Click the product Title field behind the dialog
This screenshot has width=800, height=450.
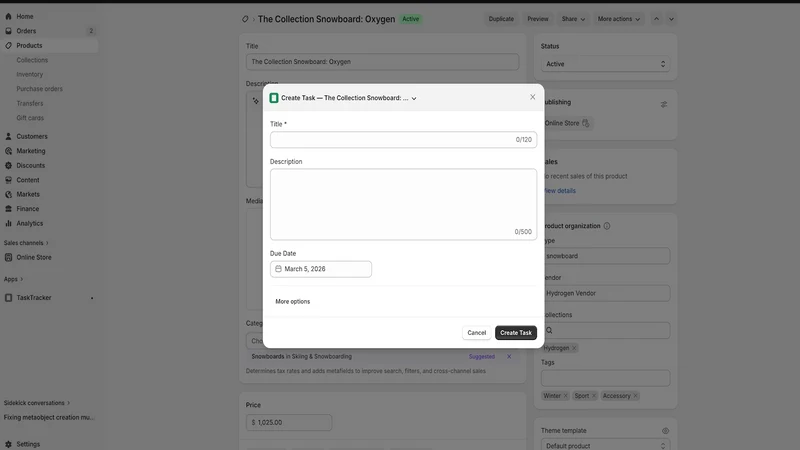[x=382, y=62]
